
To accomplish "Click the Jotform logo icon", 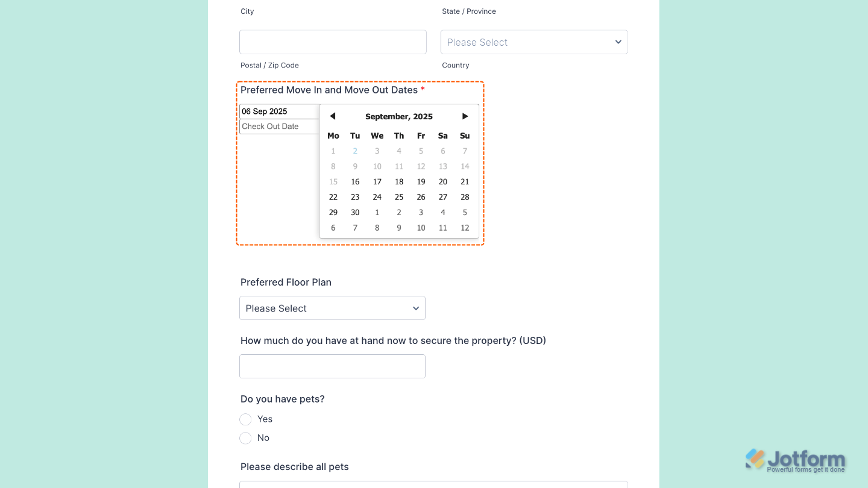I will [x=754, y=458].
